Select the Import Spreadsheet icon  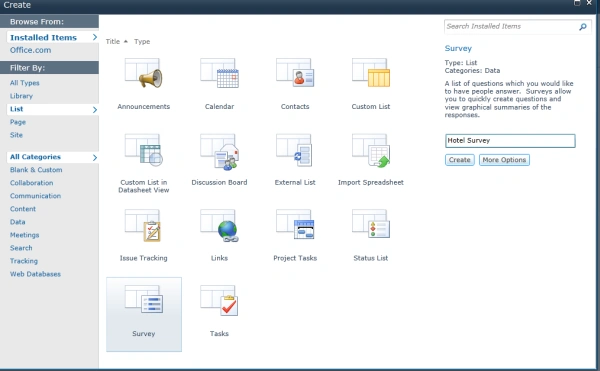coord(371,150)
